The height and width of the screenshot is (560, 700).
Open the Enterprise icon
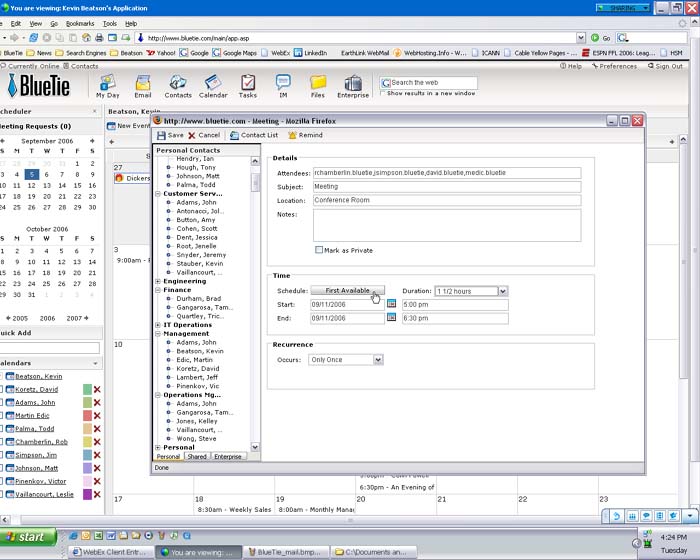click(353, 86)
